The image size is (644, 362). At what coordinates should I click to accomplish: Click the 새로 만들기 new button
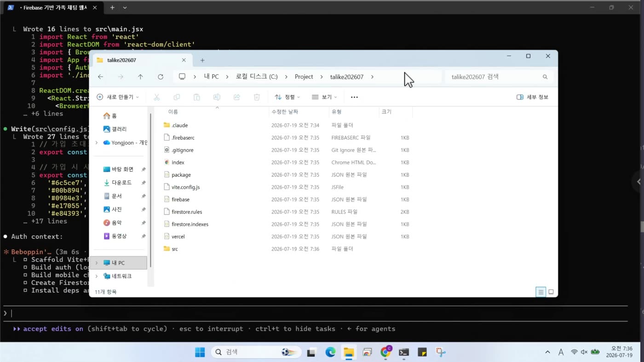tap(118, 97)
